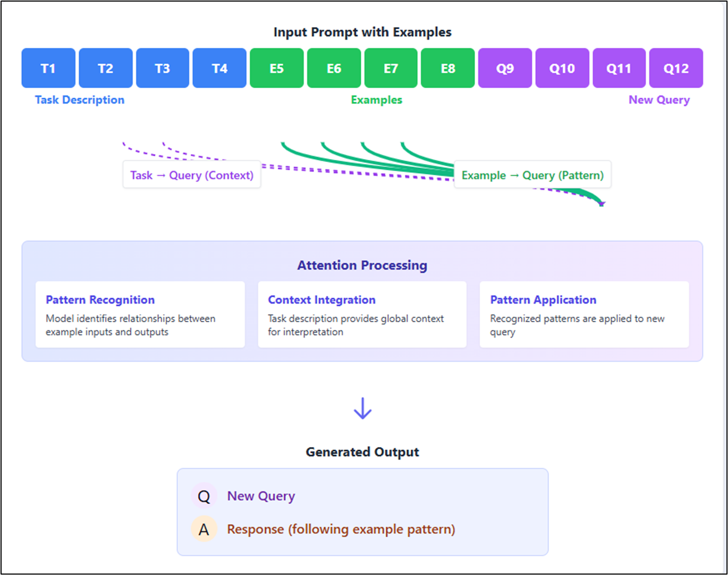Open the Pattern Recognition card
The height and width of the screenshot is (575, 728).
pos(140,315)
